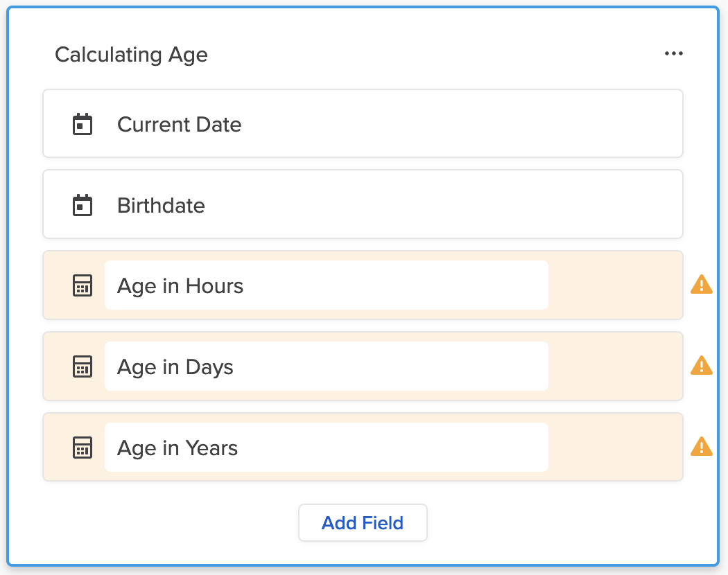728x575 pixels.
Task: Click the Add Field button
Action: 363,522
